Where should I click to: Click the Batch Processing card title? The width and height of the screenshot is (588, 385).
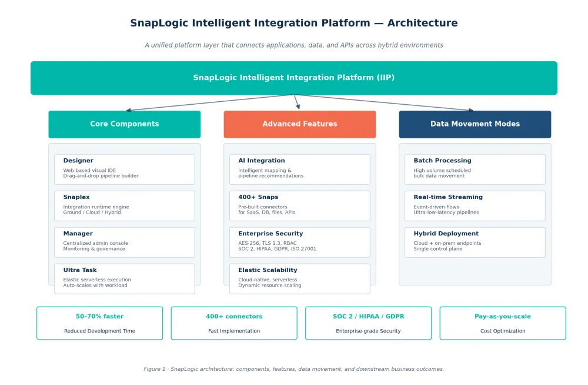click(442, 160)
